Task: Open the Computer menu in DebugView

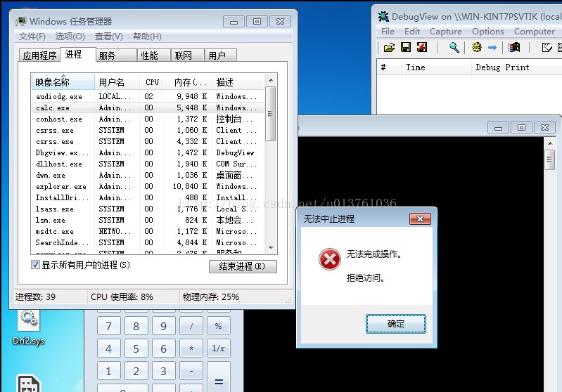Action: tap(534, 32)
